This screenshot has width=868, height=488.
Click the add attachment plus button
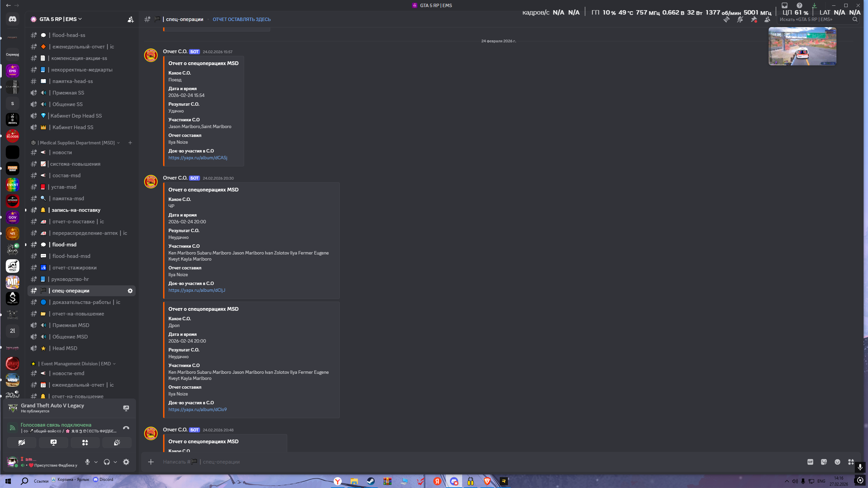151,462
